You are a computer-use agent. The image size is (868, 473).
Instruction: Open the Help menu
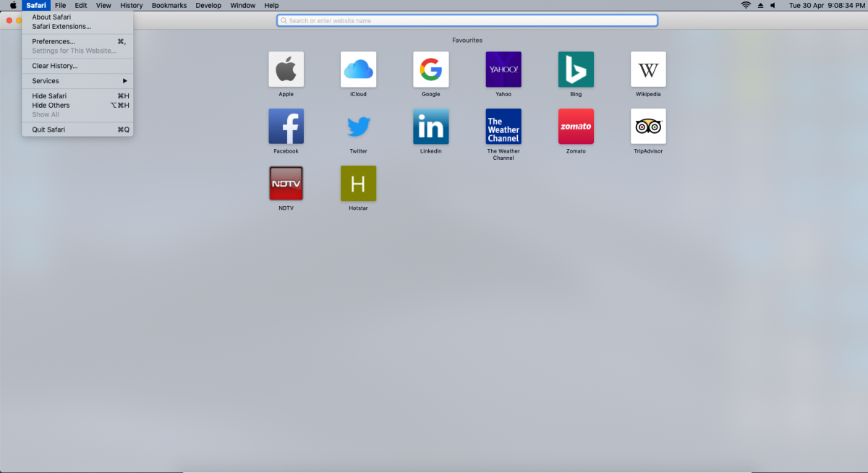271,5
